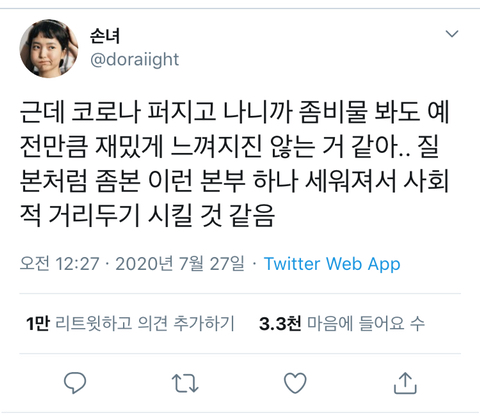Open 리트윗하고 의견 추가하기 list

pyautogui.click(x=145, y=324)
